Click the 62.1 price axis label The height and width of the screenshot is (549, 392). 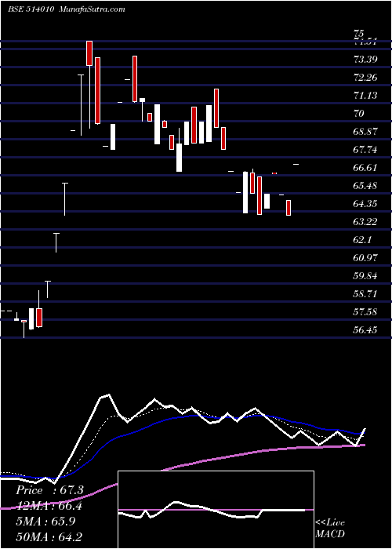coord(363,240)
